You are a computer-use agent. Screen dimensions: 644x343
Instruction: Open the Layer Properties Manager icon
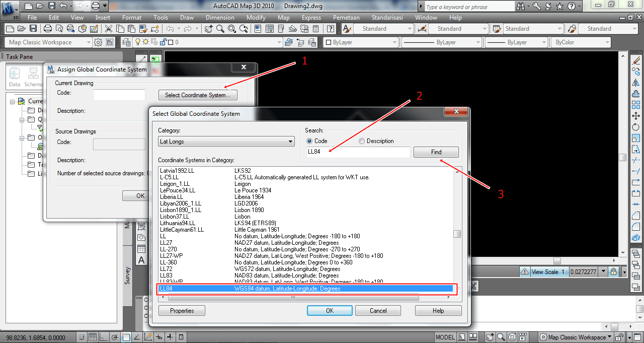click(x=125, y=42)
